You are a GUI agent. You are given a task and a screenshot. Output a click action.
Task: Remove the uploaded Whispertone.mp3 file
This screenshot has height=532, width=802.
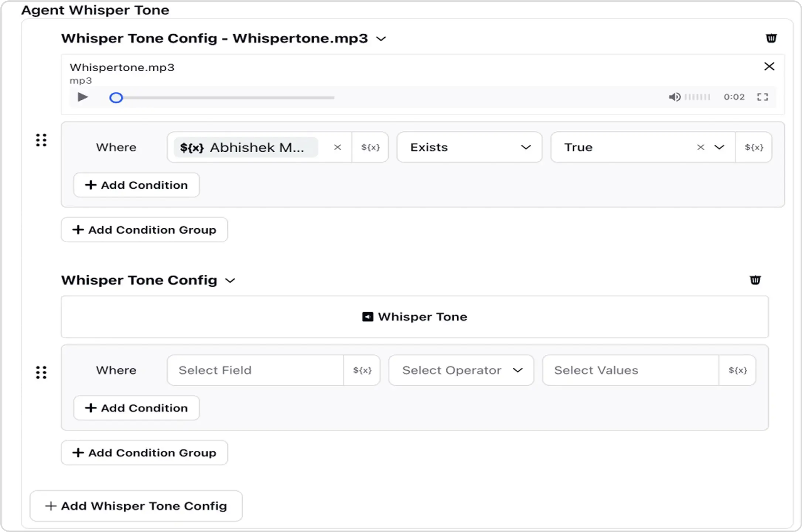769,66
